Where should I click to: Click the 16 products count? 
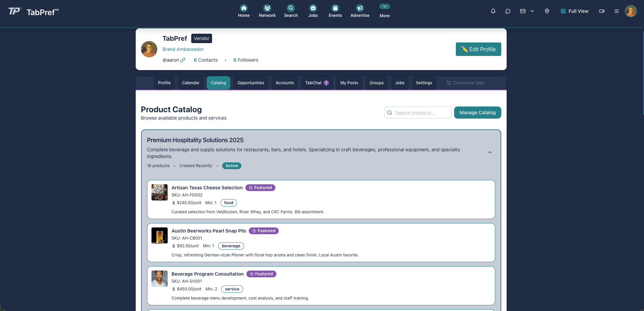pyautogui.click(x=158, y=166)
